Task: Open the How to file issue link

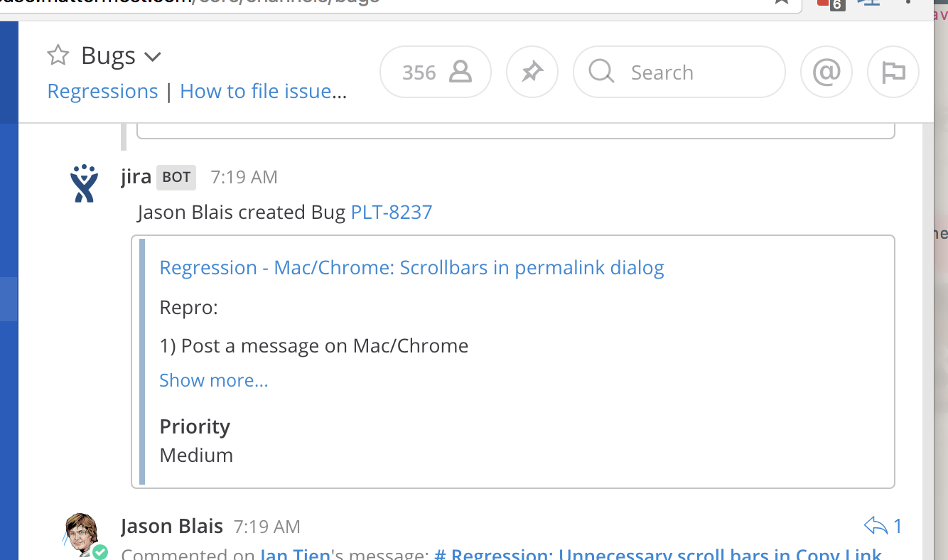Action: (263, 92)
